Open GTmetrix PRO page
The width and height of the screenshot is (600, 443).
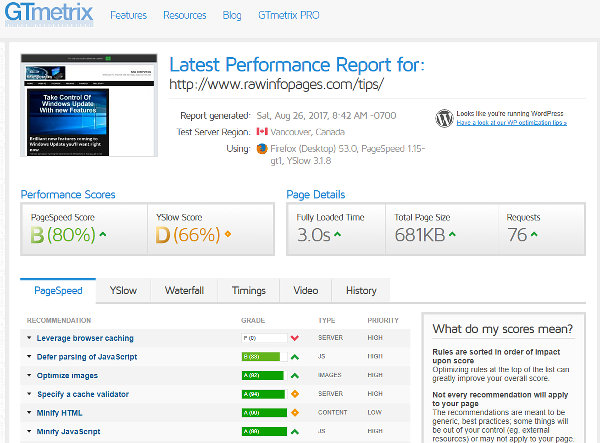click(289, 15)
